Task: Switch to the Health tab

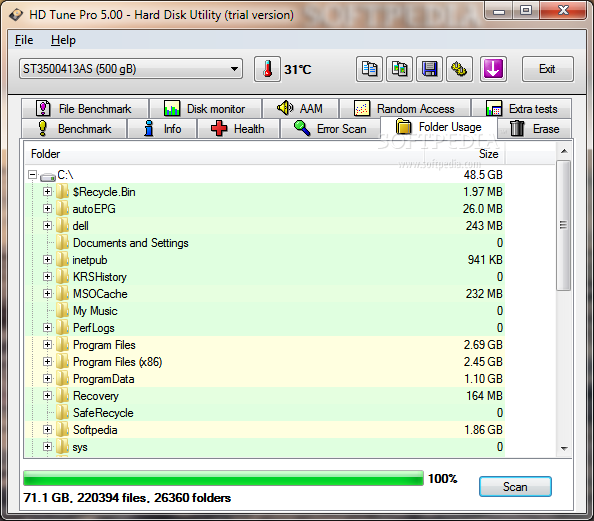Action: pos(238,128)
